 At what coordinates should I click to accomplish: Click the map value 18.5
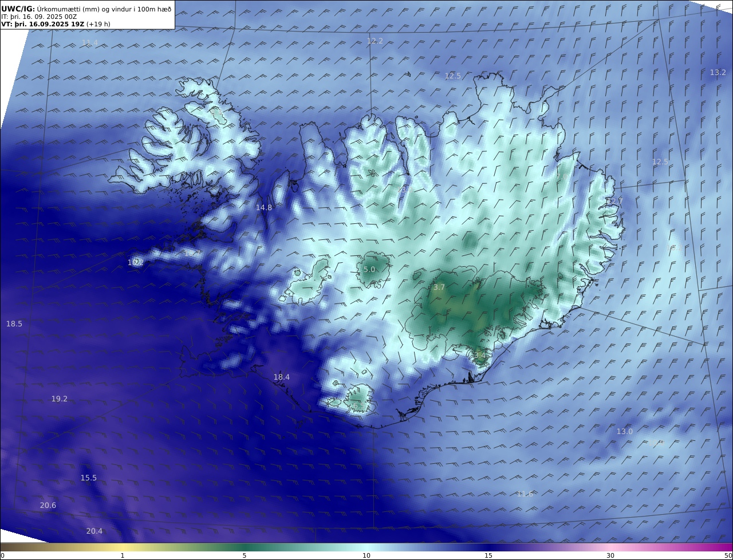click(14, 324)
